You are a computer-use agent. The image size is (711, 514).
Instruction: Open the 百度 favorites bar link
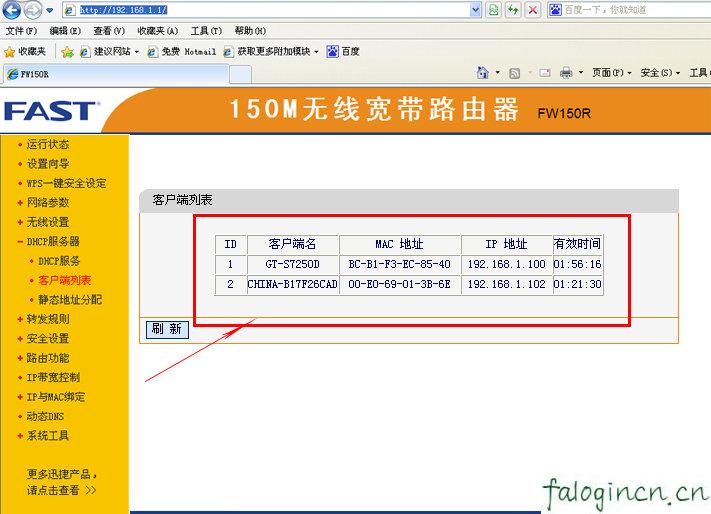pyautogui.click(x=343, y=52)
